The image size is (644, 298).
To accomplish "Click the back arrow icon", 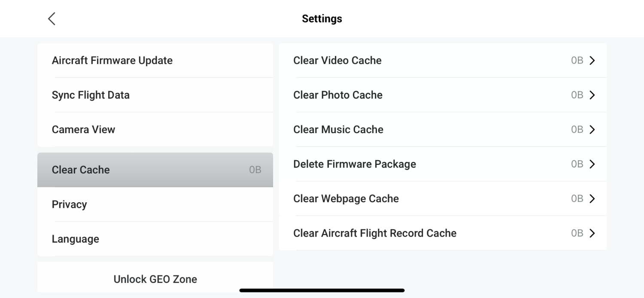I will pyautogui.click(x=52, y=18).
